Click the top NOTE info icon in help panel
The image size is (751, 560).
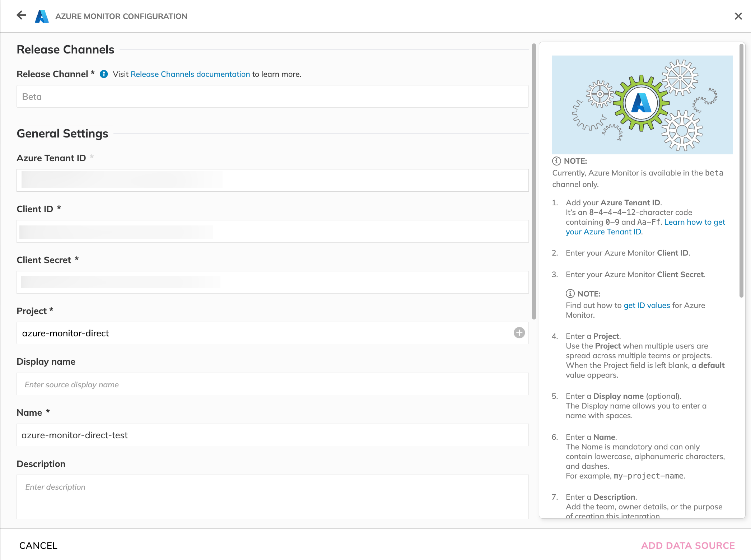coord(556,161)
